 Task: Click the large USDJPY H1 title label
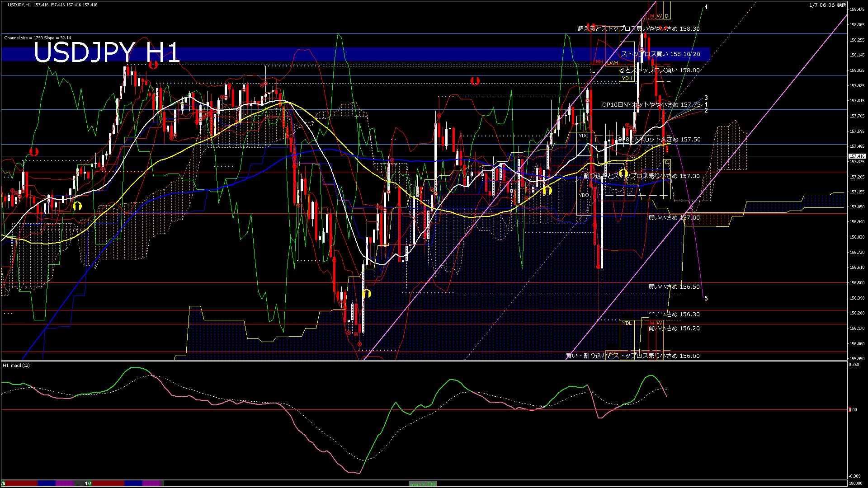tap(107, 53)
